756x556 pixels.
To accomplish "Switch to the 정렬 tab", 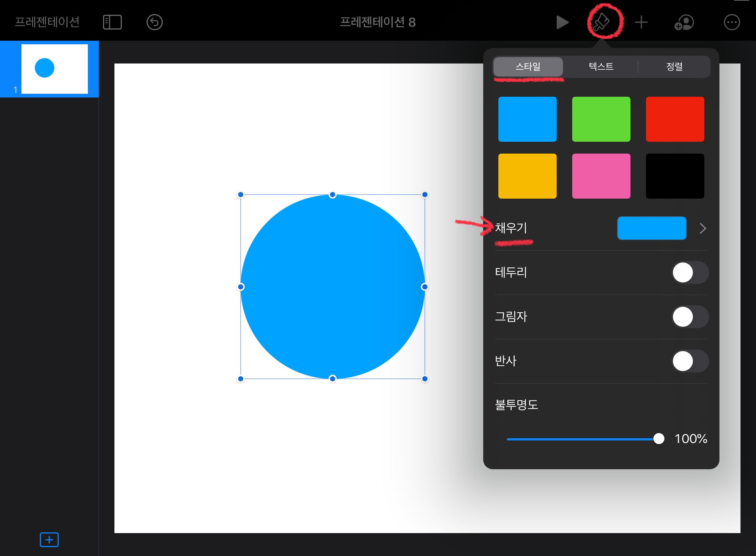I will [674, 66].
